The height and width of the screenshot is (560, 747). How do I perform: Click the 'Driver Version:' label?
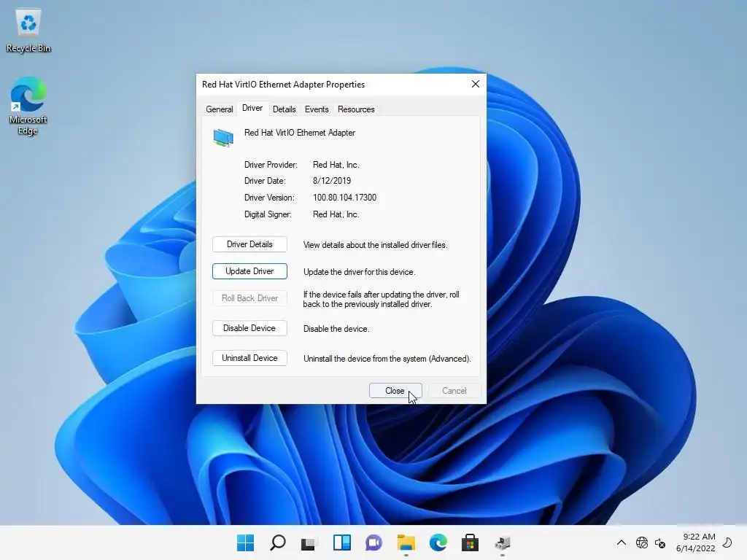coord(269,198)
